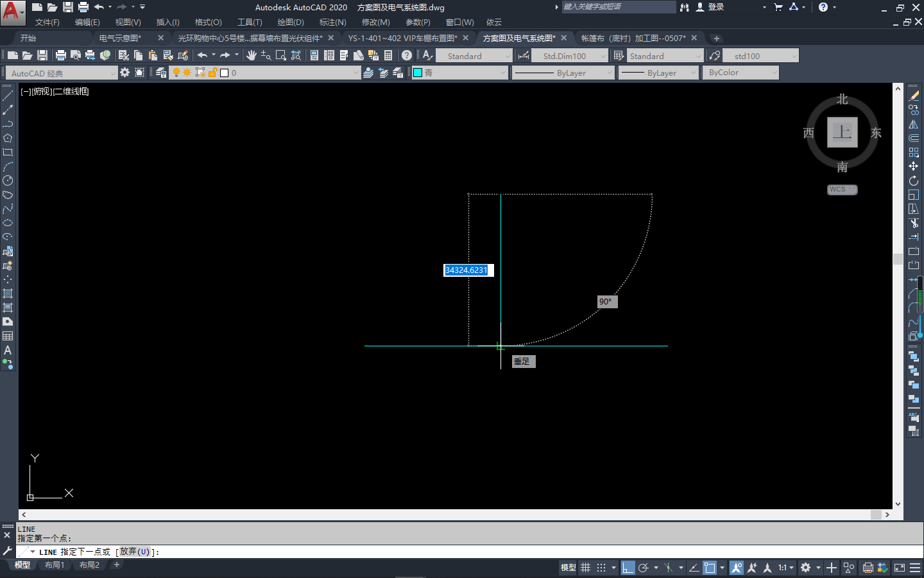
Task: Select the Move modify tool
Action: tap(914, 166)
